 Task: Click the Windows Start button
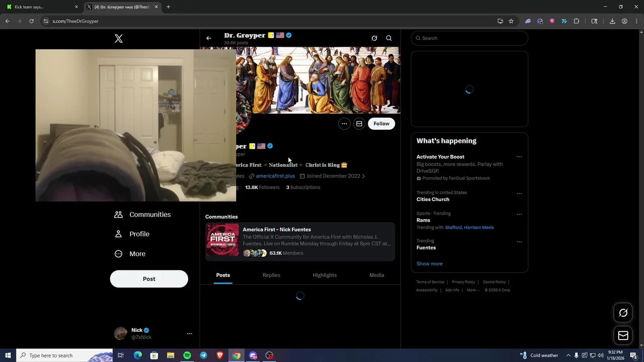(8, 355)
